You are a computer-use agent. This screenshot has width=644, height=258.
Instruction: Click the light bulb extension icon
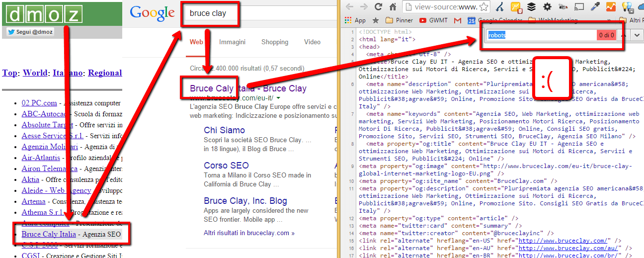pyautogui.click(x=627, y=7)
